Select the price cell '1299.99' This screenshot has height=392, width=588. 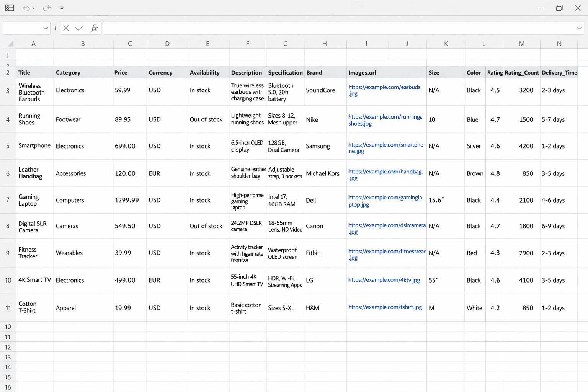coord(130,200)
